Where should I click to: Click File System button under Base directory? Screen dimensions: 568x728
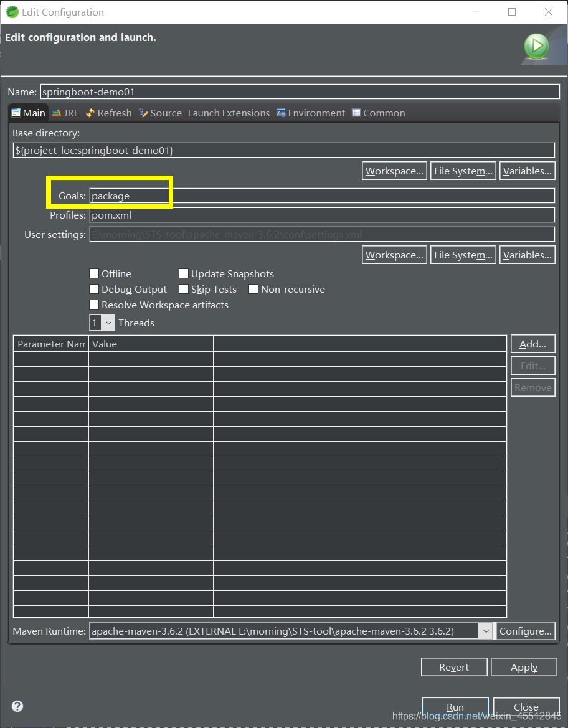pos(463,171)
